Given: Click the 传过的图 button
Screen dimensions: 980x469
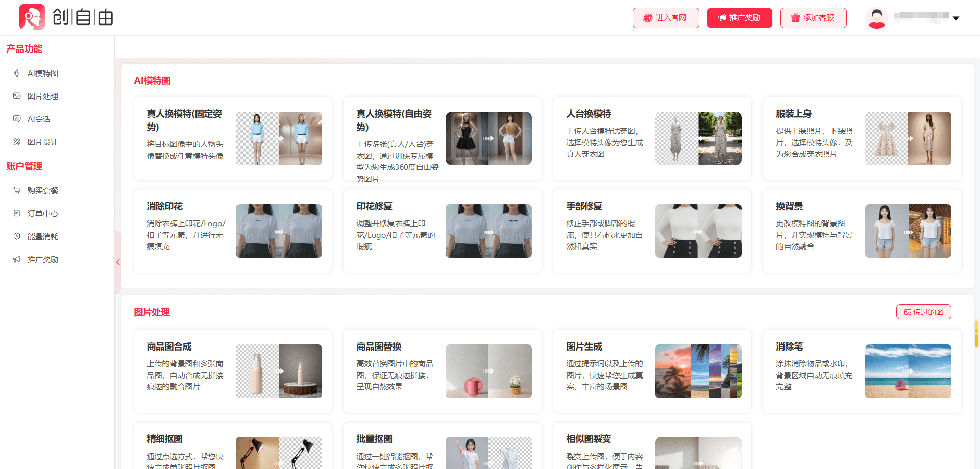Looking at the screenshot, I should click(x=923, y=312).
